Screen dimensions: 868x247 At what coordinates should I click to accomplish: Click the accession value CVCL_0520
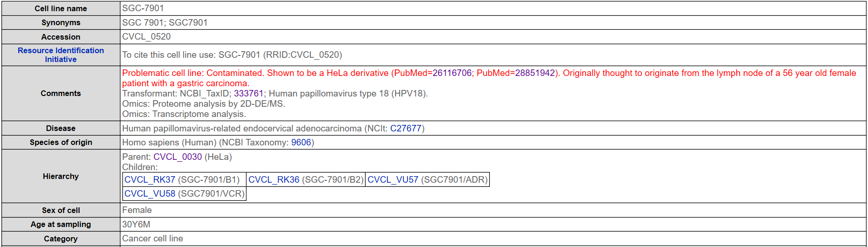pyautogui.click(x=146, y=37)
